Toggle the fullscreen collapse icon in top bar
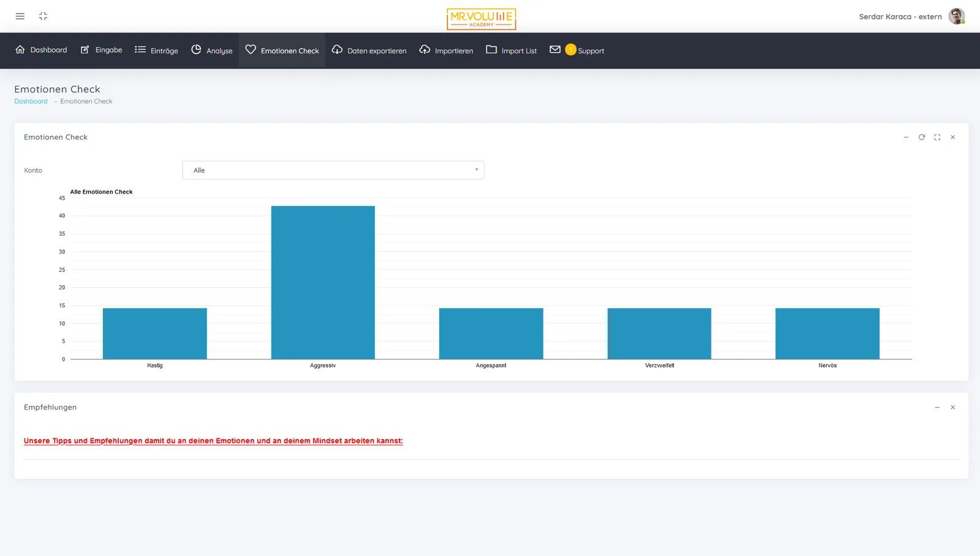This screenshot has width=980, height=556. [43, 17]
